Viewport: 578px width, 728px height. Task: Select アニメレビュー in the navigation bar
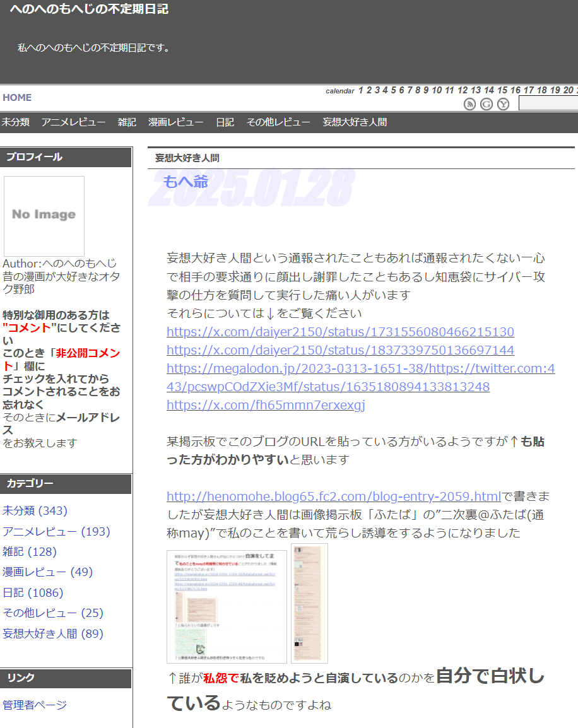point(73,122)
